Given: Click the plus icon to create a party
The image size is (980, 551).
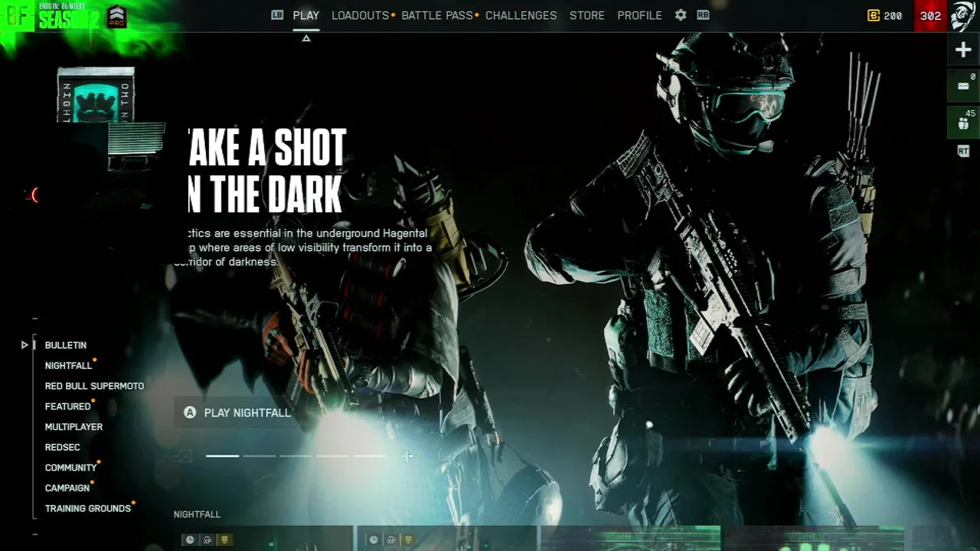Looking at the screenshot, I should [x=963, y=51].
